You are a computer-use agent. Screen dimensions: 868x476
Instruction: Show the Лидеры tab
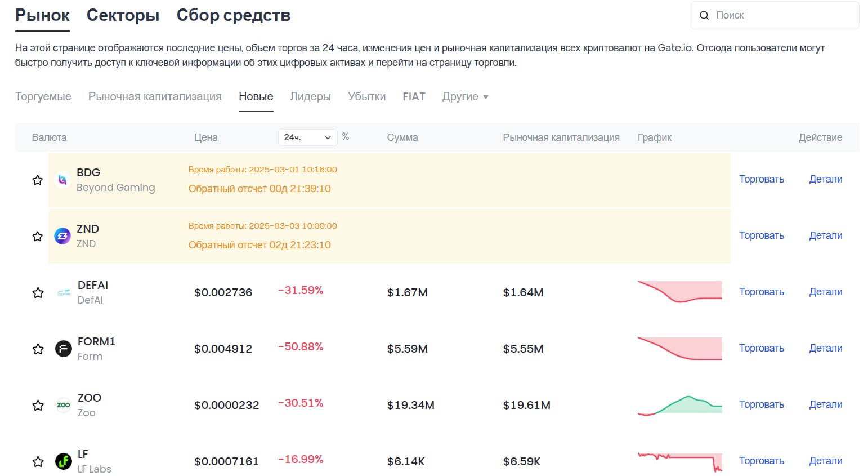[311, 97]
